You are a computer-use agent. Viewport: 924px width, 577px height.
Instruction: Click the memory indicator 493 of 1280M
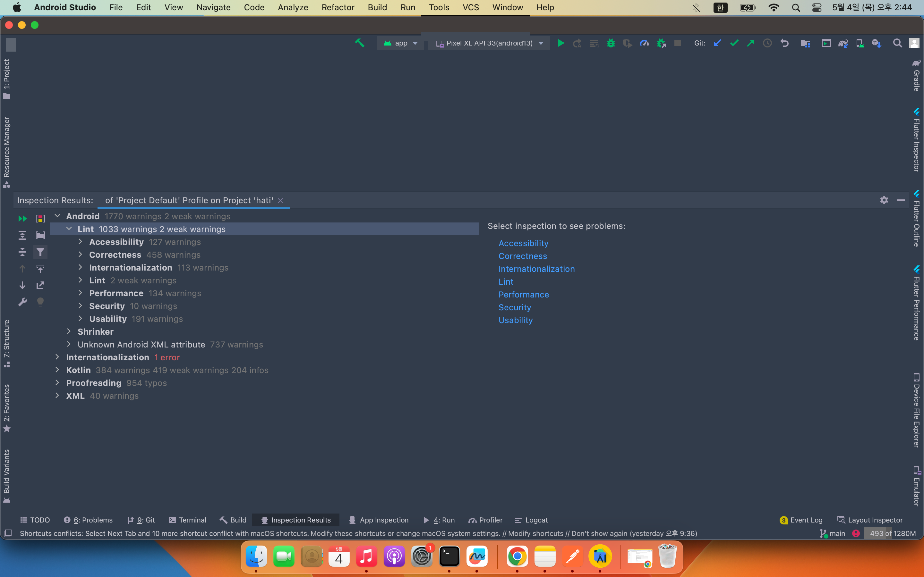[892, 533]
